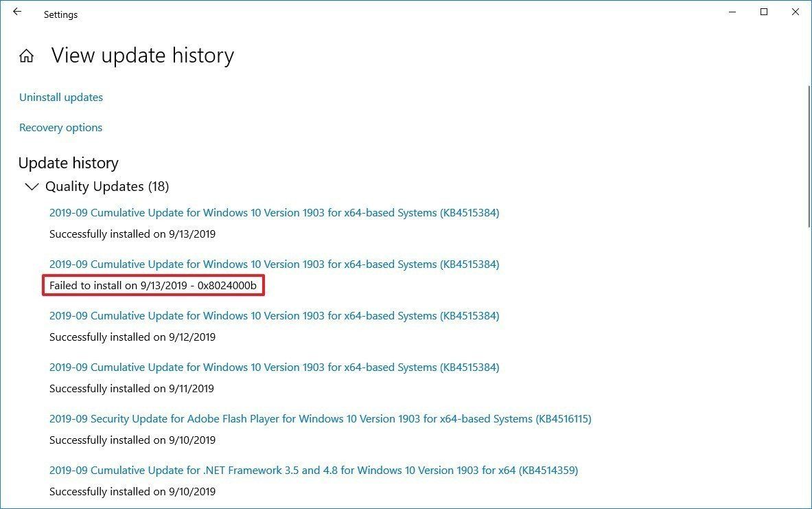The height and width of the screenshot is (509, 812).
Task: Click the View update history page title
Action: point(142,56)
